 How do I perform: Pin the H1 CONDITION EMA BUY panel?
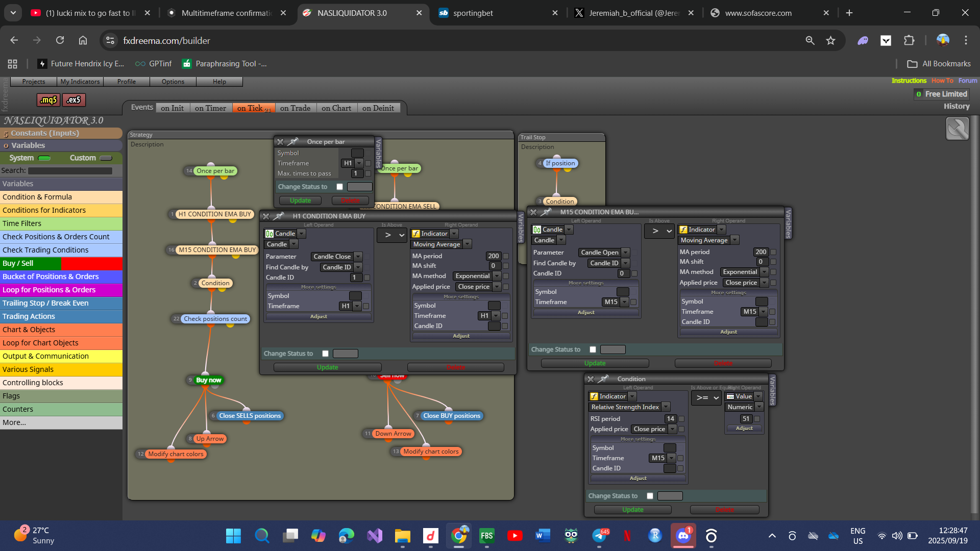click(x=279, y=216)
